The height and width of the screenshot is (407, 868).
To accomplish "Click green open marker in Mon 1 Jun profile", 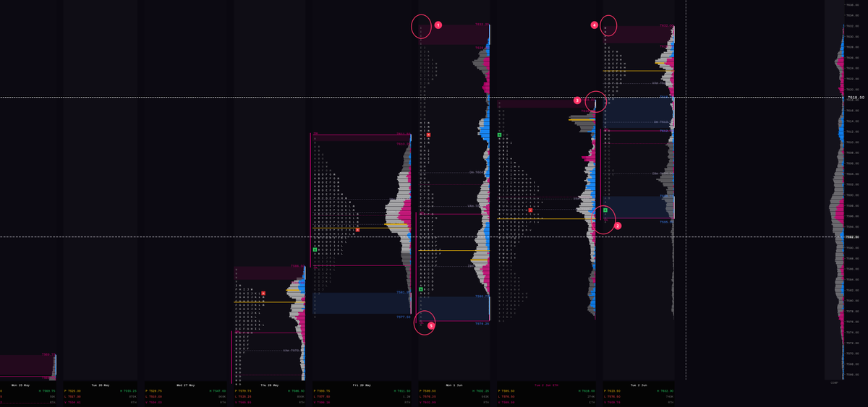I will pyautogui.click(x=420, y=289).
